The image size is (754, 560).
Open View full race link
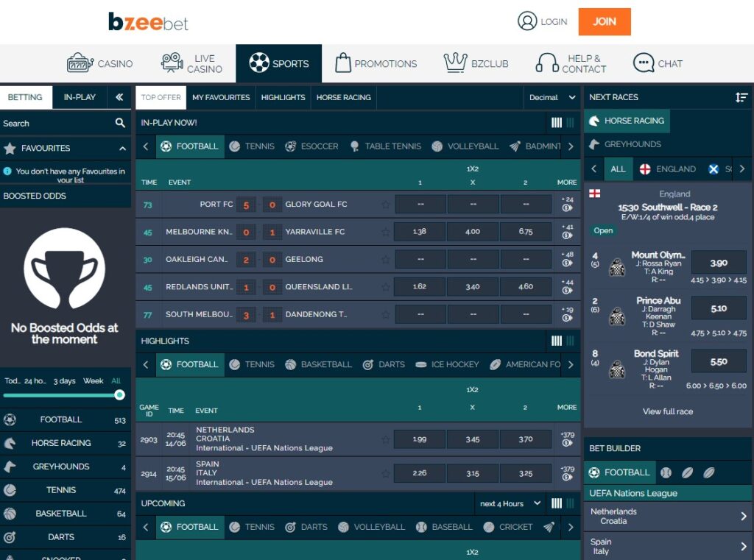coord(667,411)
